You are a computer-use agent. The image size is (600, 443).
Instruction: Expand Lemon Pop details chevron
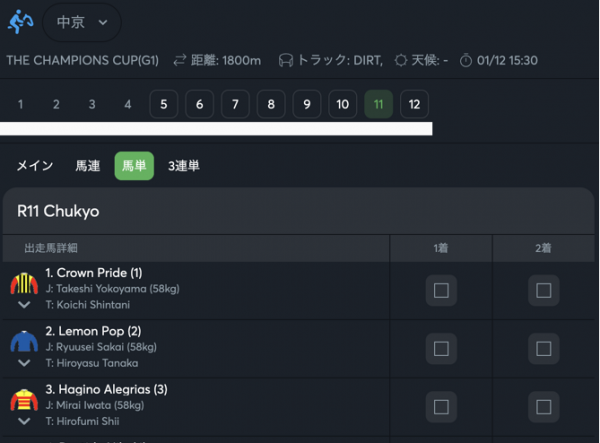[x=24, y=363]
